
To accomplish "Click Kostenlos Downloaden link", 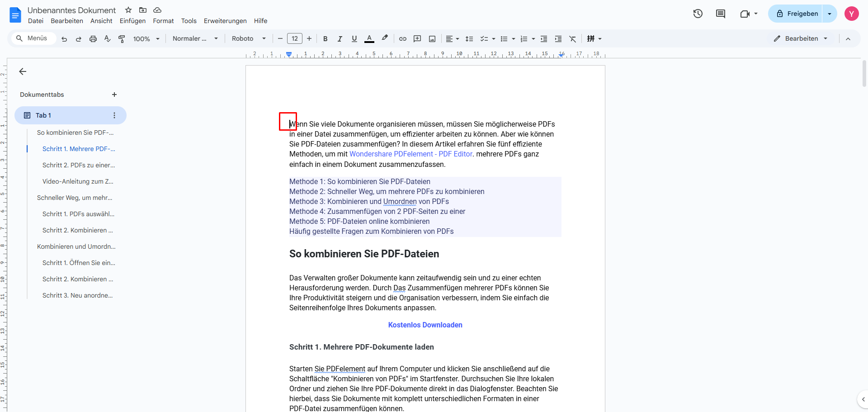I will [425, 325].
